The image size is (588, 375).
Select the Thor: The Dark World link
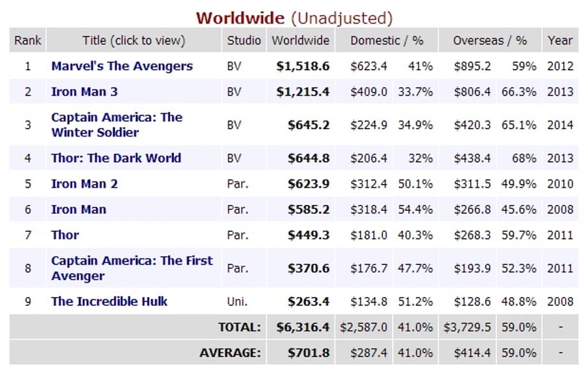click(x=116, y=158)
